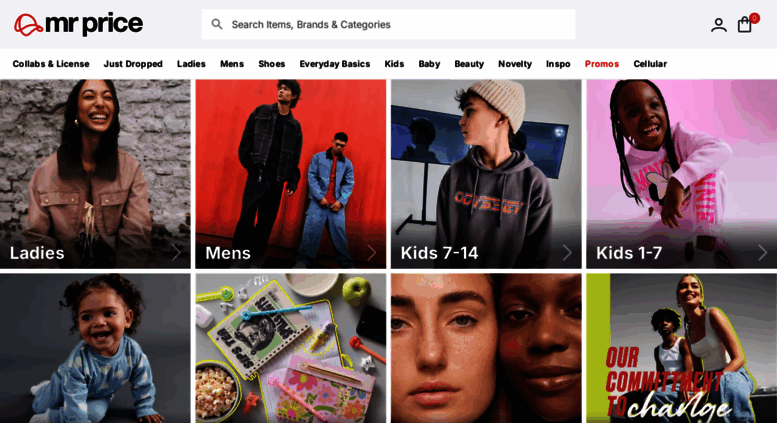Open the two faces beauty tile

coord(486,348)
